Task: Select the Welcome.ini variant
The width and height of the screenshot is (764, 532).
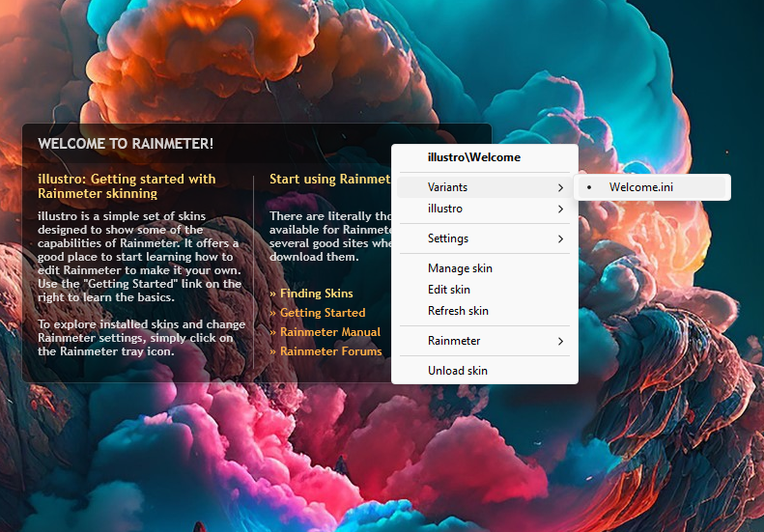Action: [652, 187]
